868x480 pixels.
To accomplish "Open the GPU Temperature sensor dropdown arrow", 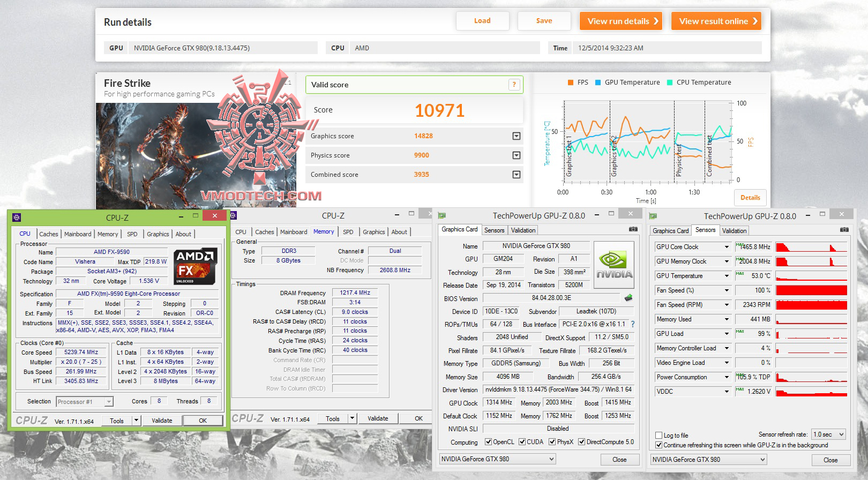I will [727, 276].
